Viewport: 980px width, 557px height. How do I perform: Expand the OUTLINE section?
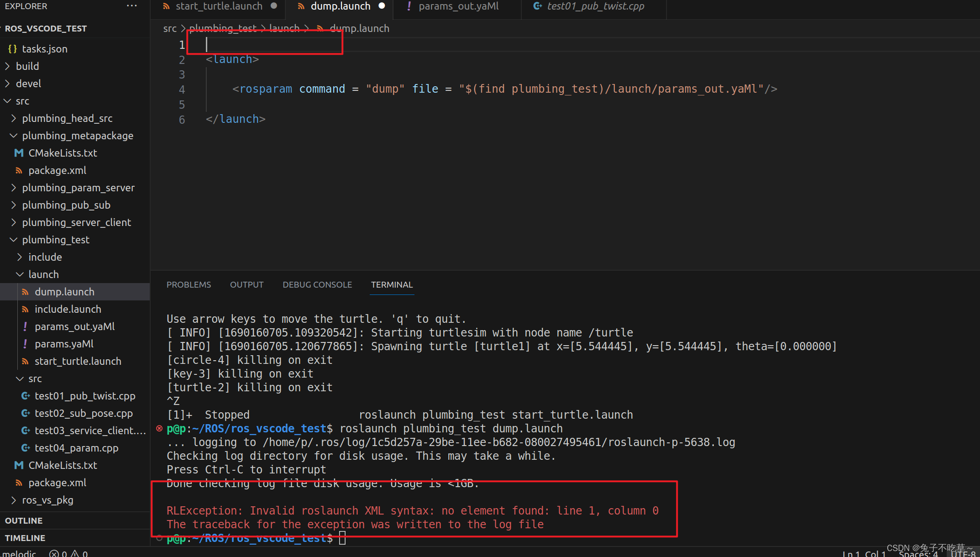[24, 520]
